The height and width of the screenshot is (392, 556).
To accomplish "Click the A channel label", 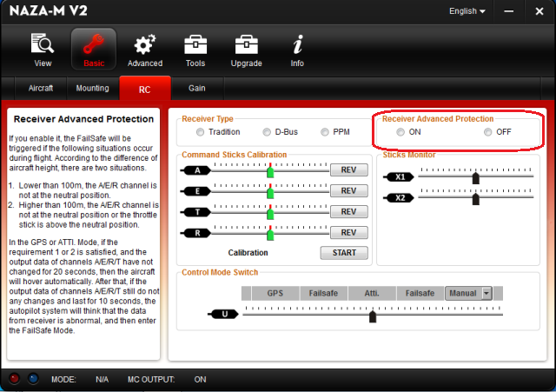I will tap(197, 170).
